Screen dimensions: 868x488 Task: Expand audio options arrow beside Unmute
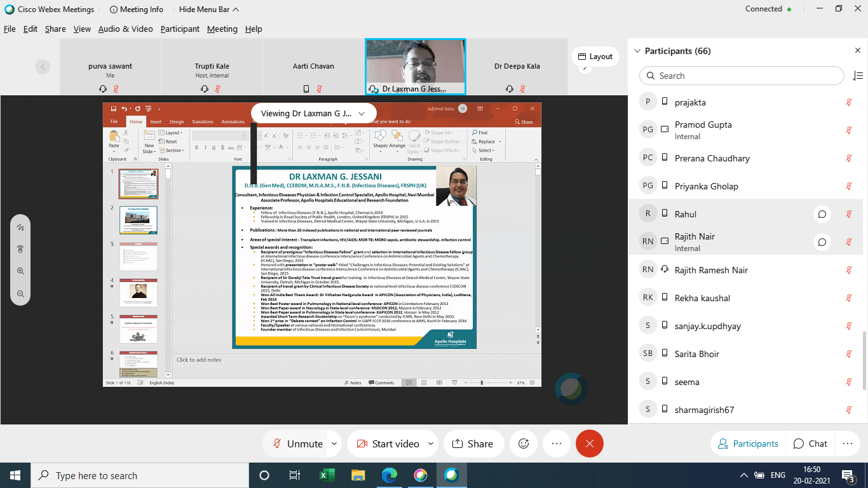(x=334, y=444)
